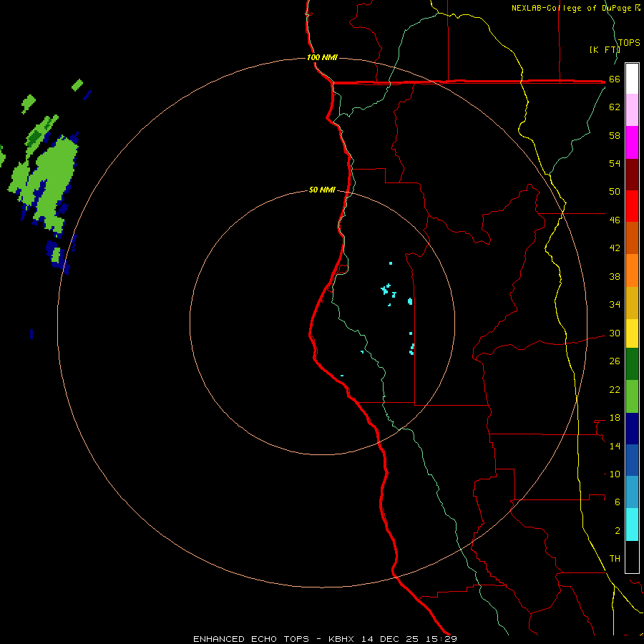Image resolution: width=644 pixels, height=644 pixels.
Task: Pick the sky blue legend swatch
Action: tap(632, 492)
